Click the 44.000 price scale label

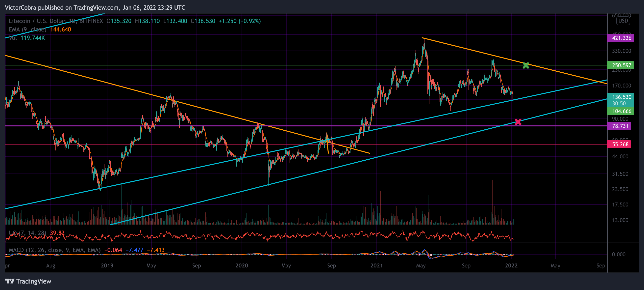tap(620, 156)
